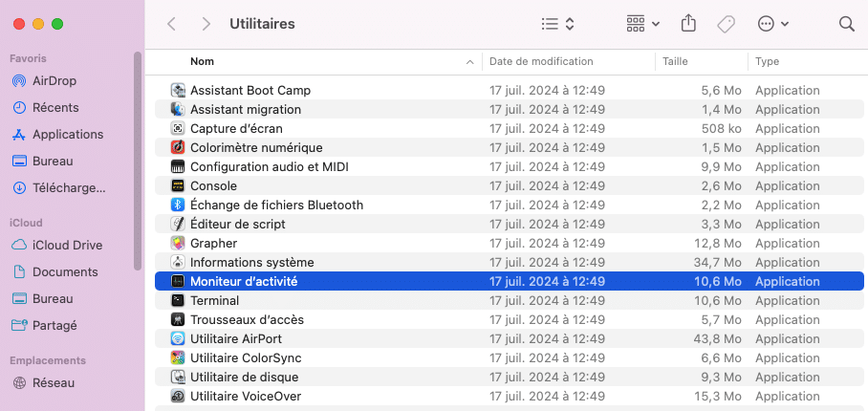Sort files by the Nom column

click(x=325, y=61)
